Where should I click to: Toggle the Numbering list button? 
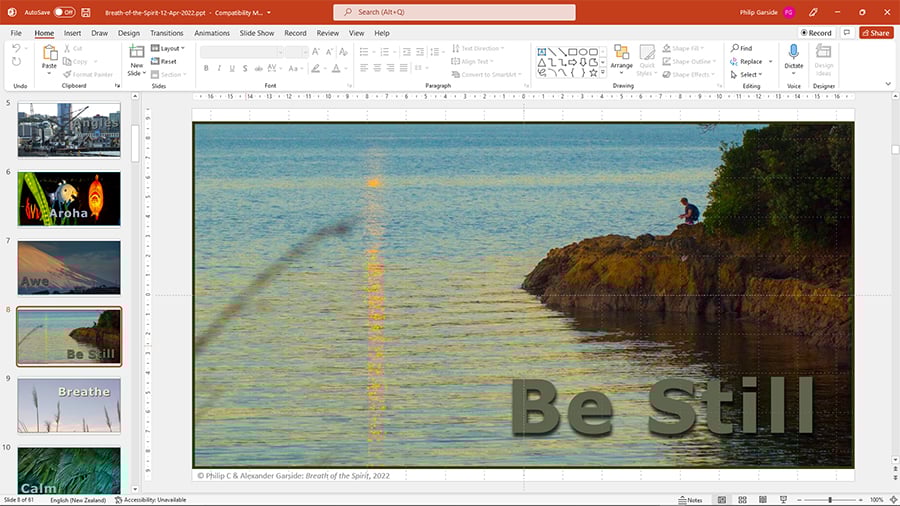tap(384, 52)
